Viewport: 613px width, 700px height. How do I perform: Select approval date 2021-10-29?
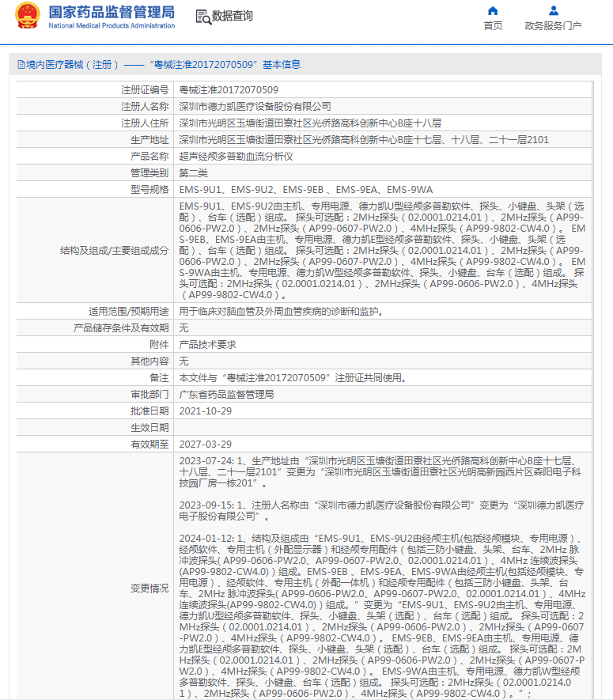point(206,411)
